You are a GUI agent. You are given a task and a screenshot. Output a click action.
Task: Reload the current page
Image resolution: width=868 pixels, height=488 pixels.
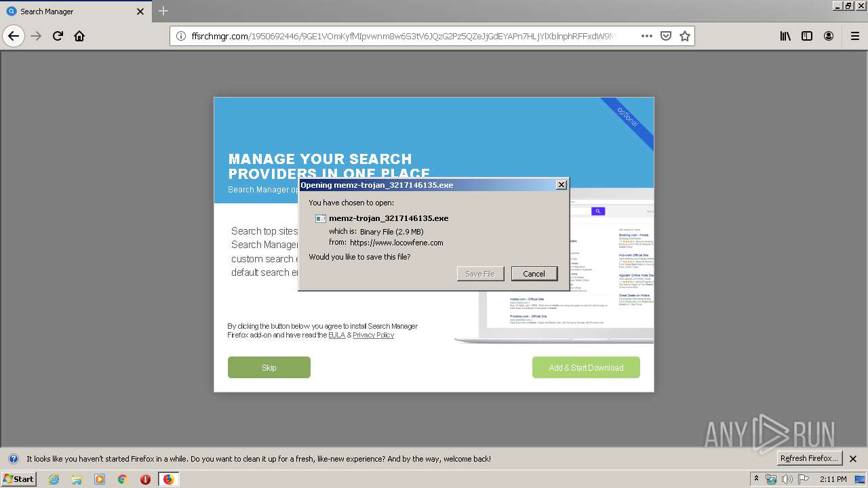pyautogui.click(x=58, y=36)
